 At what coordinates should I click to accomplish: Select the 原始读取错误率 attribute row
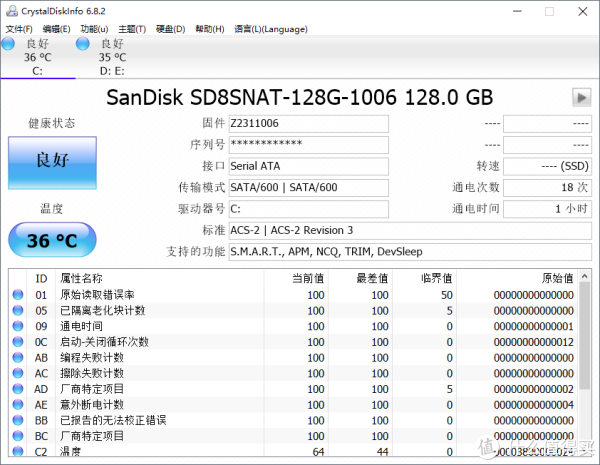(293, 295)
